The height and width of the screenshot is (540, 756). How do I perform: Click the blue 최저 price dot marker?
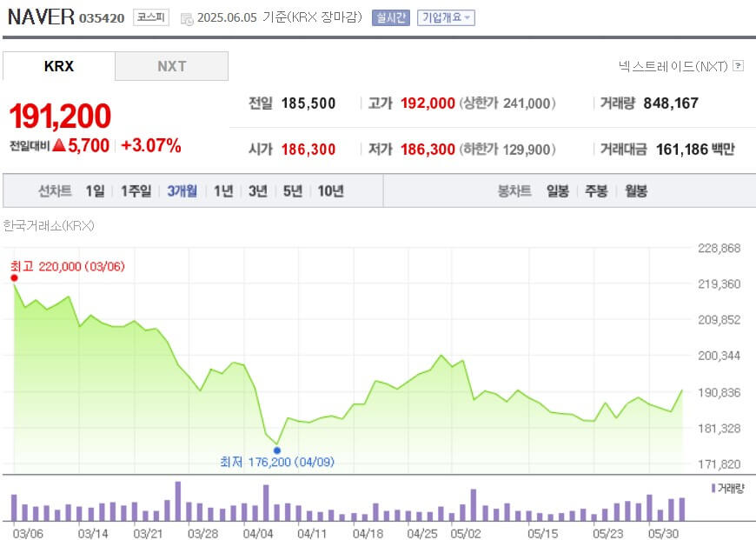(x=277, y=450)
